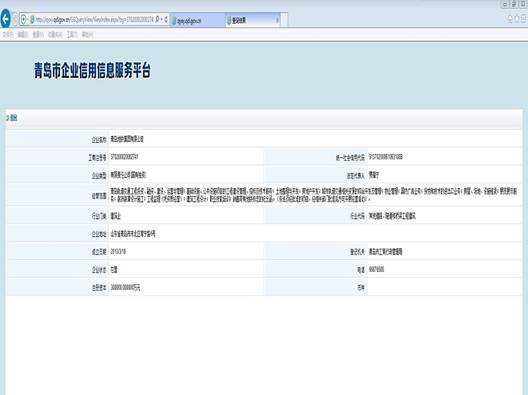The height and width of the screenshot is (395, 528).
Task: Click the shield icon in the address bar
Action: pos(24,20)
